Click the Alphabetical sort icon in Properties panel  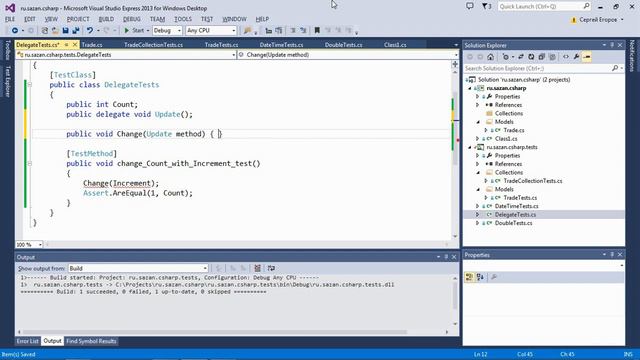click(x=480, y=277)
